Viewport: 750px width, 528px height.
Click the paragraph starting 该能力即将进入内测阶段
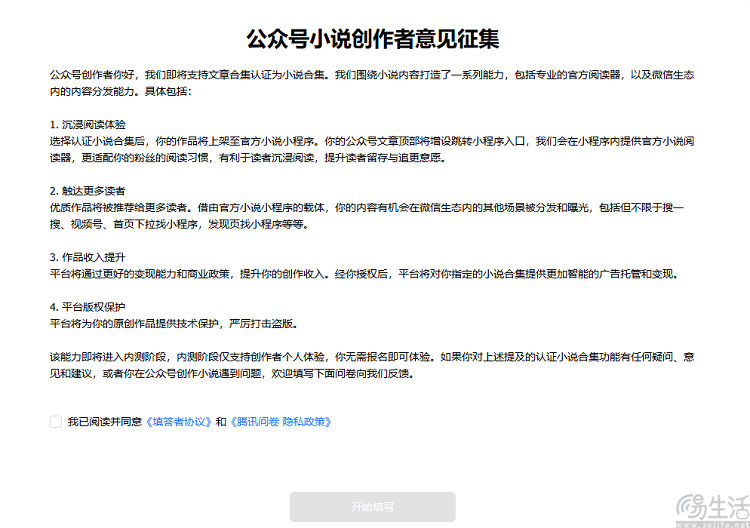pyautogui.click(x=372, y=365)
